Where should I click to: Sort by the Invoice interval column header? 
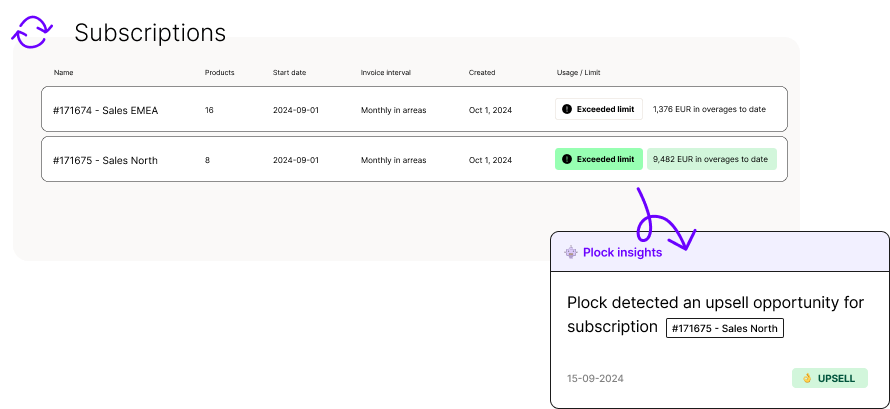[x=386, y=73]
